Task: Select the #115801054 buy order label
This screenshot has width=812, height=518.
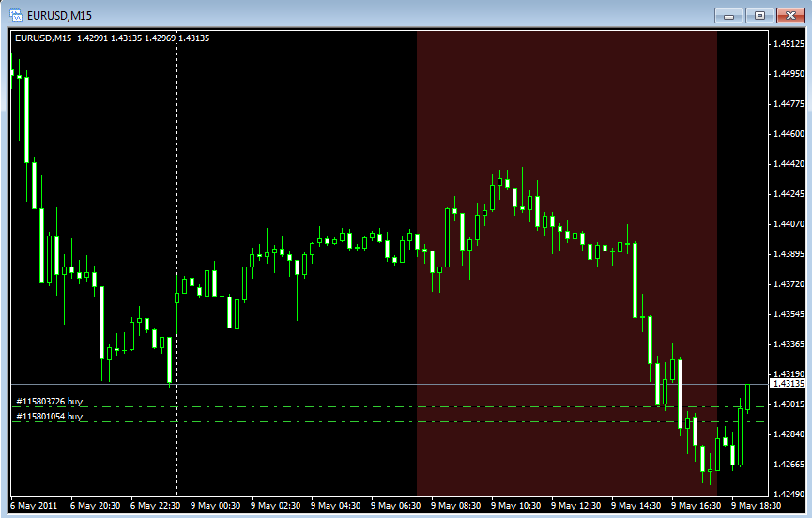Action: pyautogui.click(x=49, y=416)
